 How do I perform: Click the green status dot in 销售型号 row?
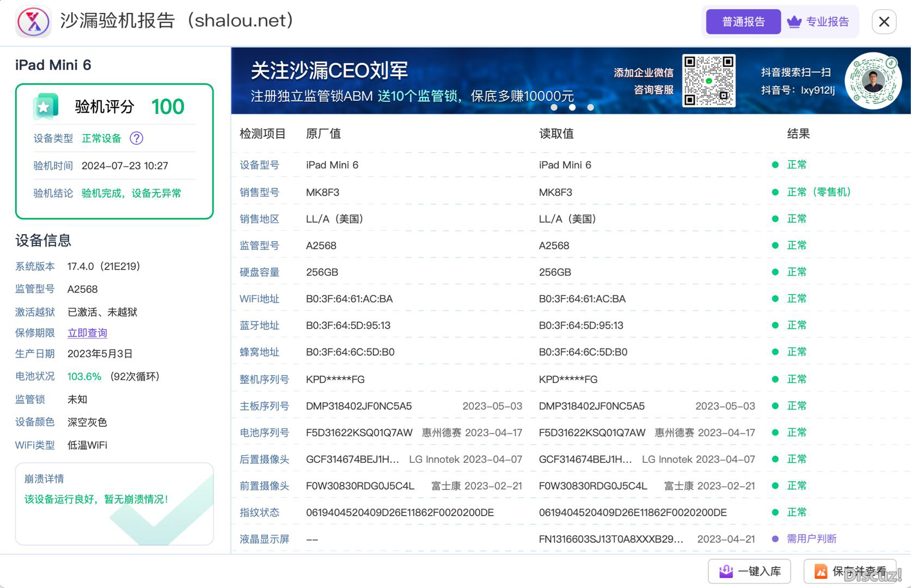pos(775,192)
